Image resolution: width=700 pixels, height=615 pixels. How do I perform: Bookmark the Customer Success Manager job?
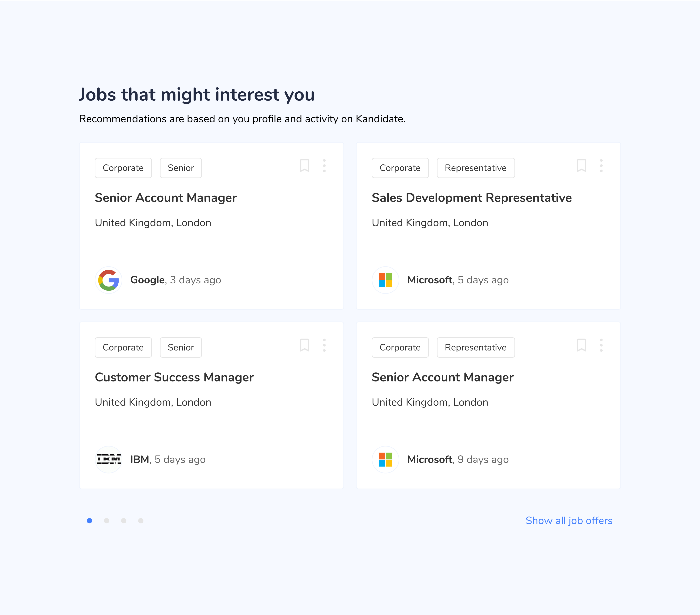tap(304, 345)
